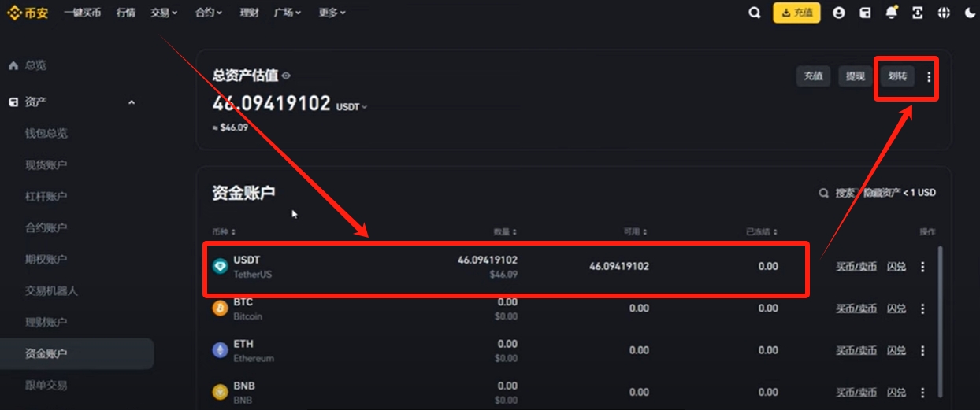This screenshot has width=980, height=410.
Task: Click the app download icon in header
Action: 918,13
